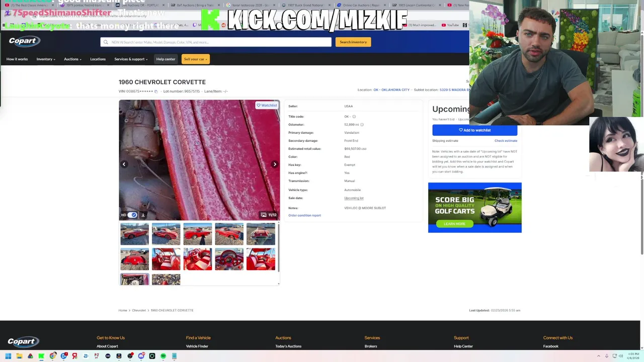Expand the Auctions dropdown menu
The image size is (644, 362).
72,59
